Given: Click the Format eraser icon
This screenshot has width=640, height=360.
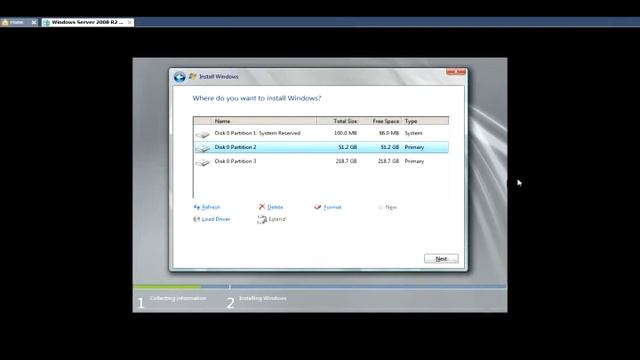Looking at the screenshot, I should [317, 207].
